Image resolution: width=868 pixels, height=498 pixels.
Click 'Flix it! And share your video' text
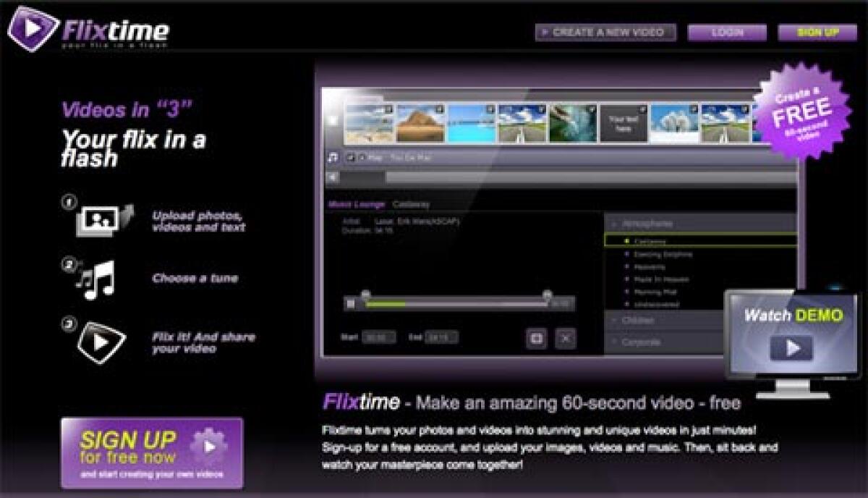[x=203, y=342]
